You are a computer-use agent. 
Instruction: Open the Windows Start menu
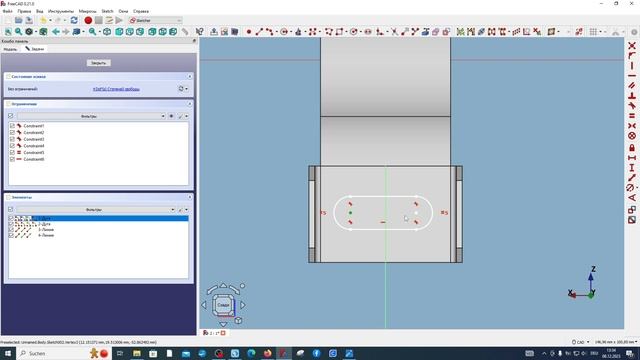click(8, 353)
